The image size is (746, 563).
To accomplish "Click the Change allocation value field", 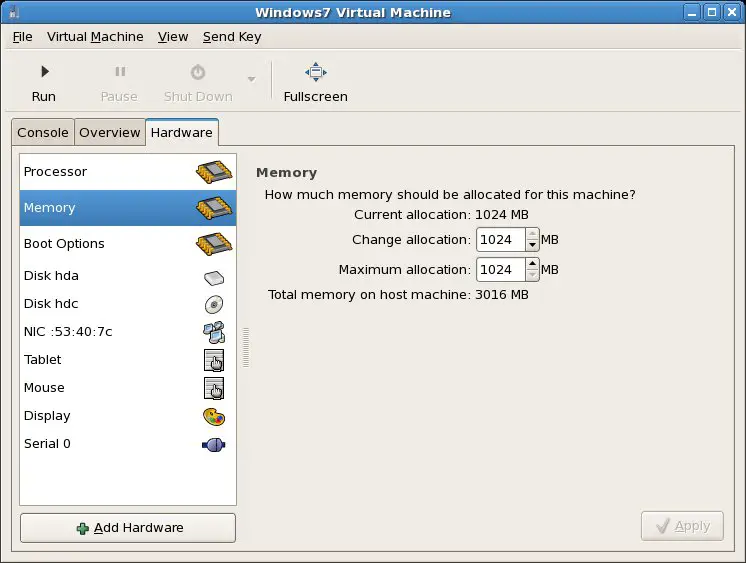I will coord(500,240).
